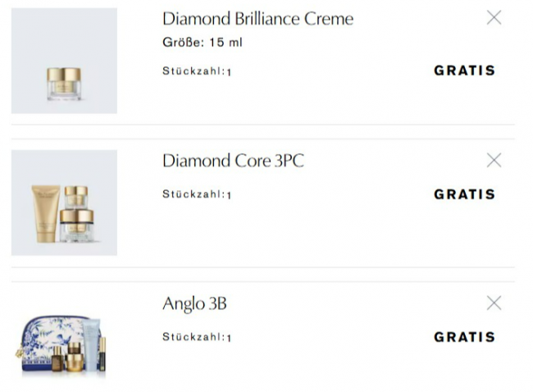Remove Diamond Brilliance Creme with X icon

pos(494,17)
